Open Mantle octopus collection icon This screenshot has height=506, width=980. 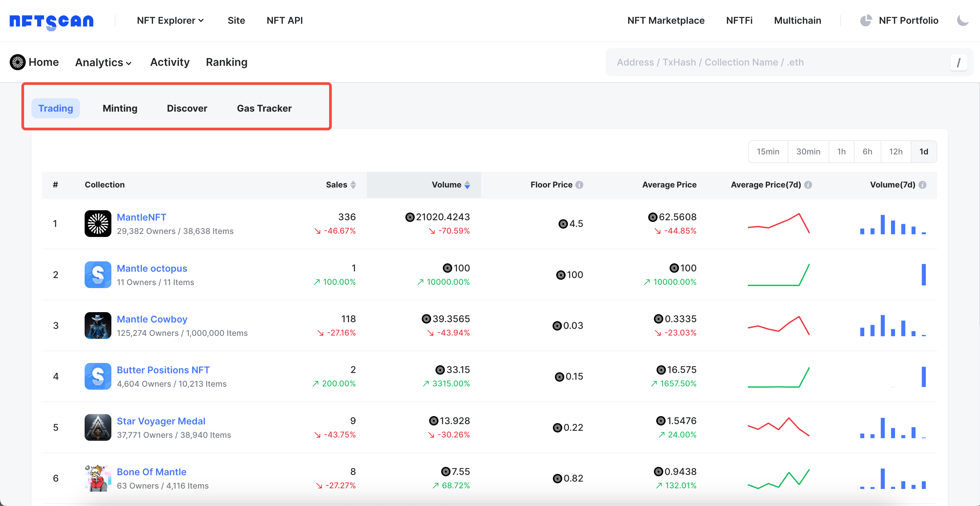(98, 274)
